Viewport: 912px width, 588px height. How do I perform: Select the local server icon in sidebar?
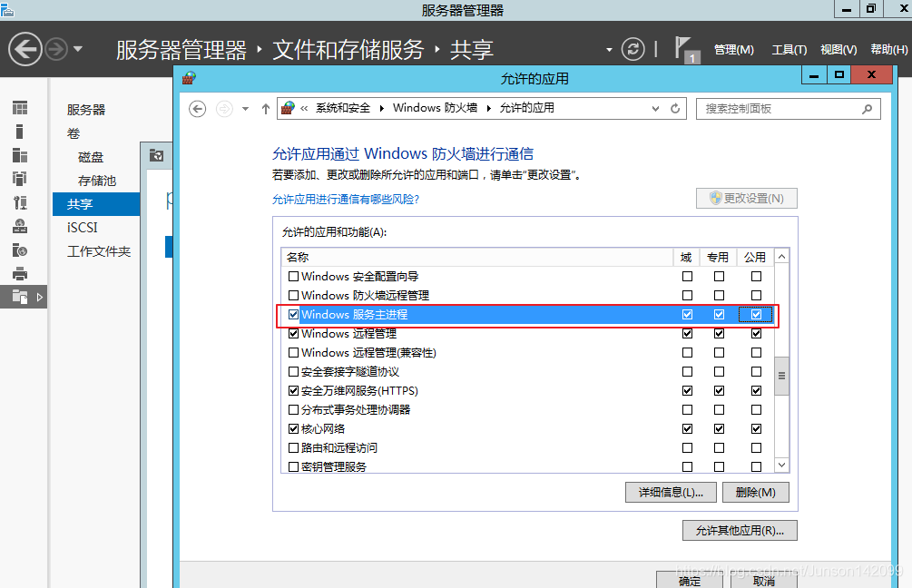click(x=20, y=132)
